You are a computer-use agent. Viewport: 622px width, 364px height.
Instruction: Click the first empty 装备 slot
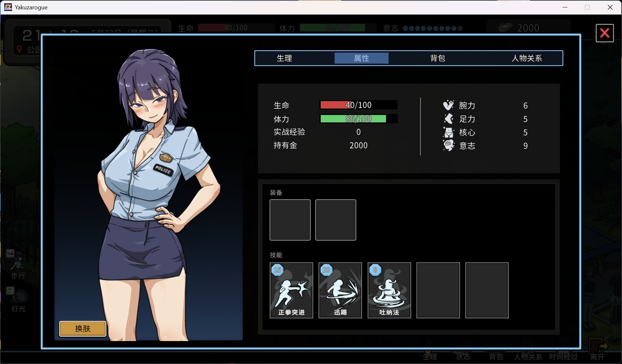point(290,220)
